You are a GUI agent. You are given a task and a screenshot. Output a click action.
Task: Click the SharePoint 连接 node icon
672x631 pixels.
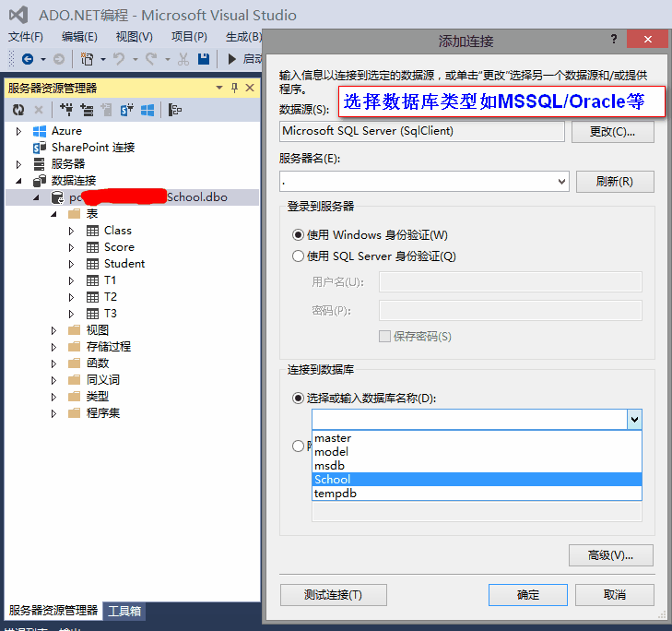click(x=40, y=148)
